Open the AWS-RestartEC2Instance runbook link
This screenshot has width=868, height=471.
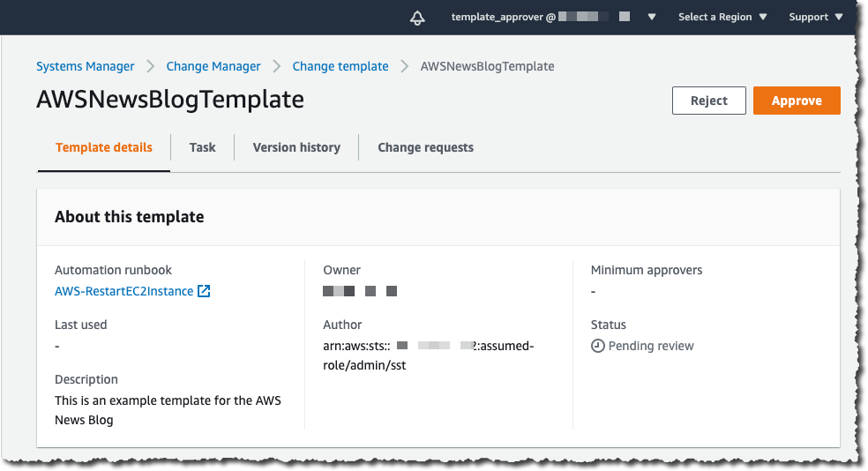tap(124, 291)
